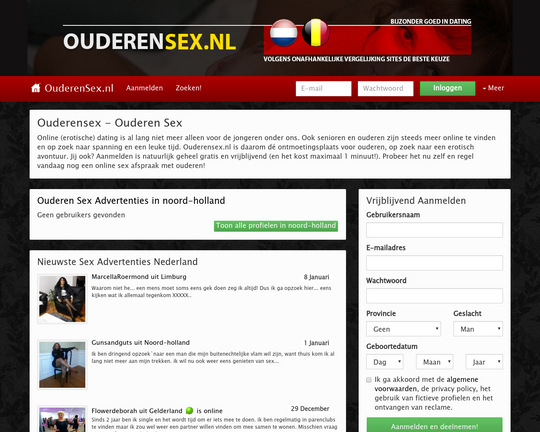Click the OUDERENSEX.NL header logo
540x432 pixels.
pyautogui.click(x=149, y=41)
